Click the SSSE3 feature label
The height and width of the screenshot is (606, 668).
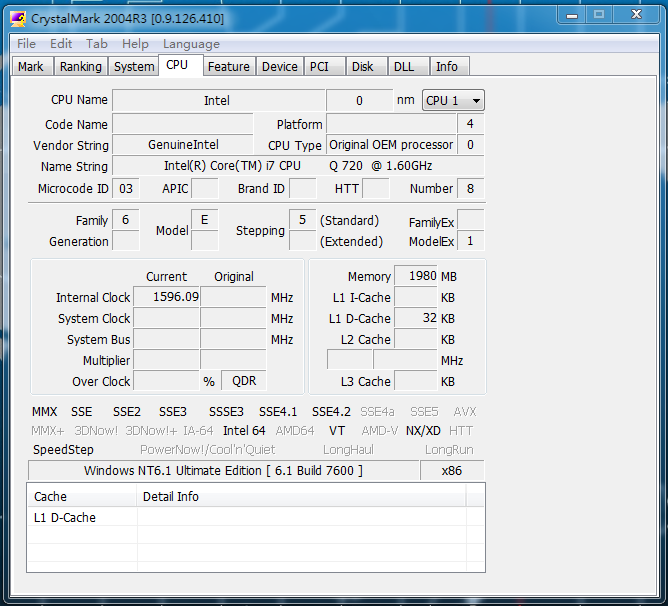[226, 412]
